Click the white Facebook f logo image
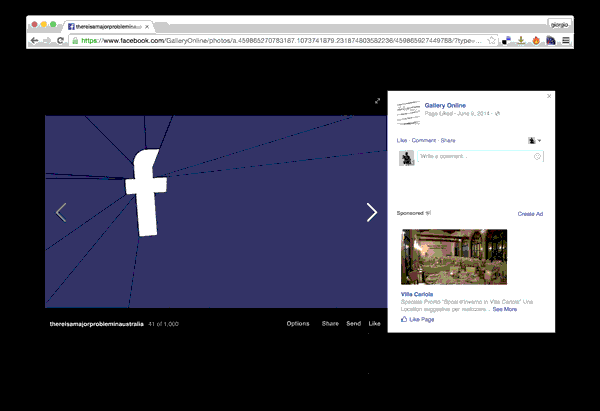Viewport: 600px width, 411px height. pyautogui.click(x=146, y=192)
